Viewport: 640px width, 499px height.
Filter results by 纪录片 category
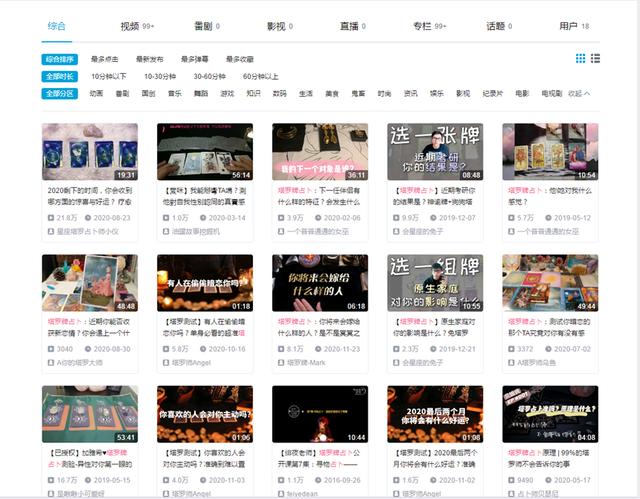[x=492, y=93]
